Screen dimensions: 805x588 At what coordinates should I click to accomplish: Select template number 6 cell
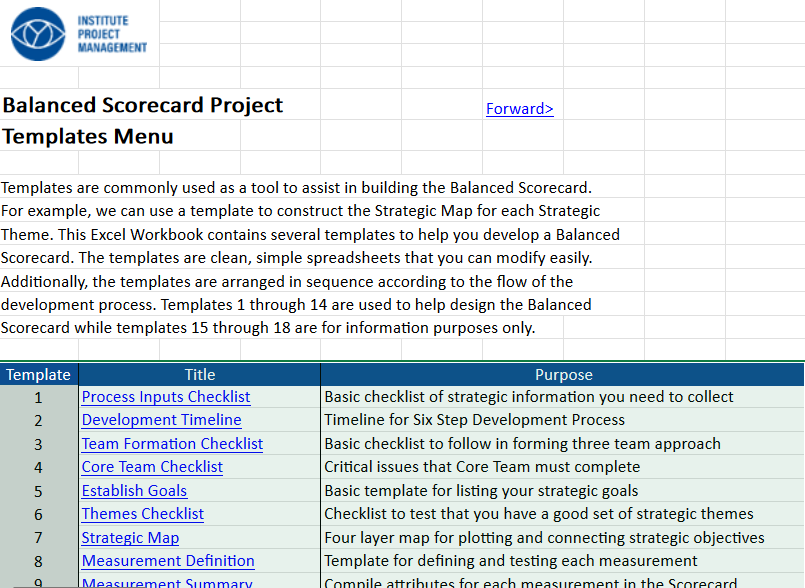[39, 515]
